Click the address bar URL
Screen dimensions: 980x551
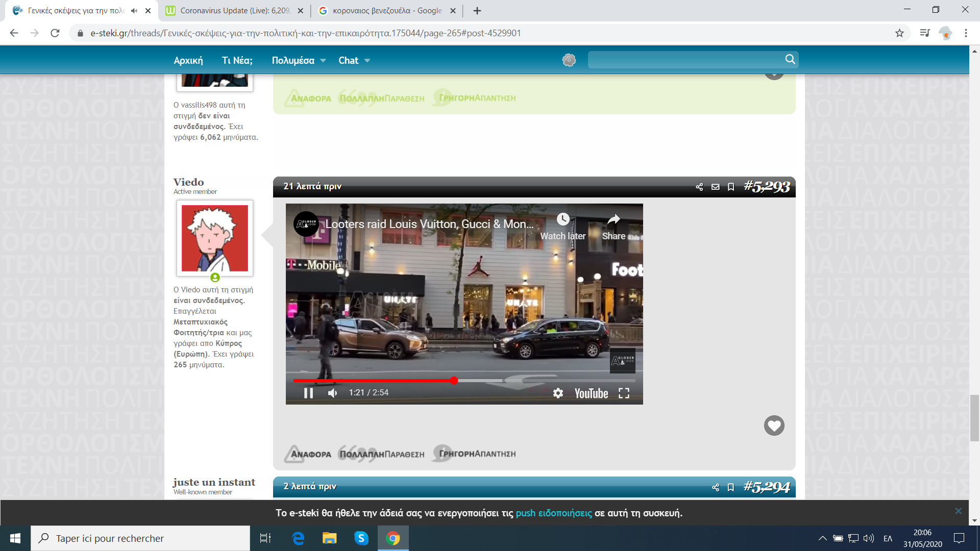pyautogui.click(x=306, y=33)
